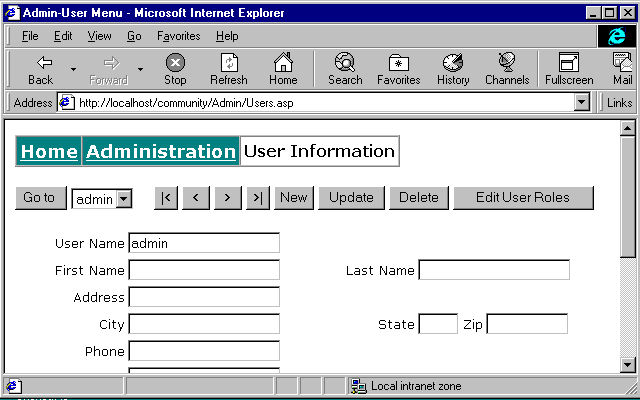
Task: Switch to Fullscreen using the toolbar icon
Action: pos(569,62)
